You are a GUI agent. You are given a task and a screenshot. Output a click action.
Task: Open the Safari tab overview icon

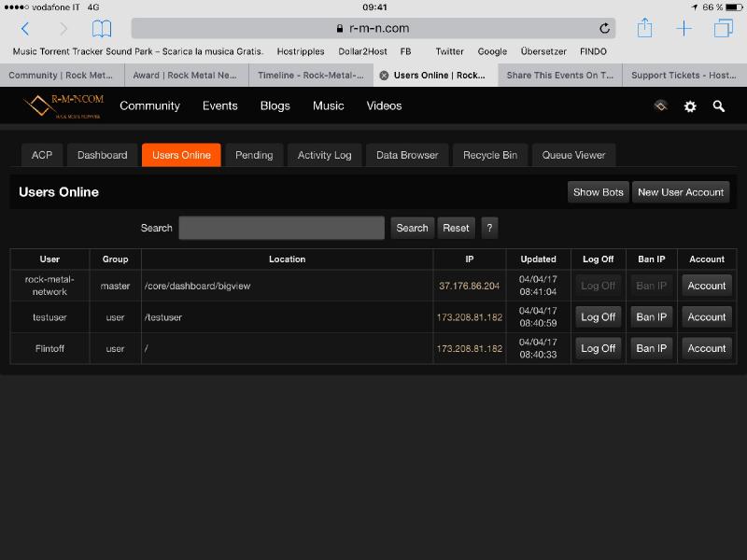tap(723, 28)
